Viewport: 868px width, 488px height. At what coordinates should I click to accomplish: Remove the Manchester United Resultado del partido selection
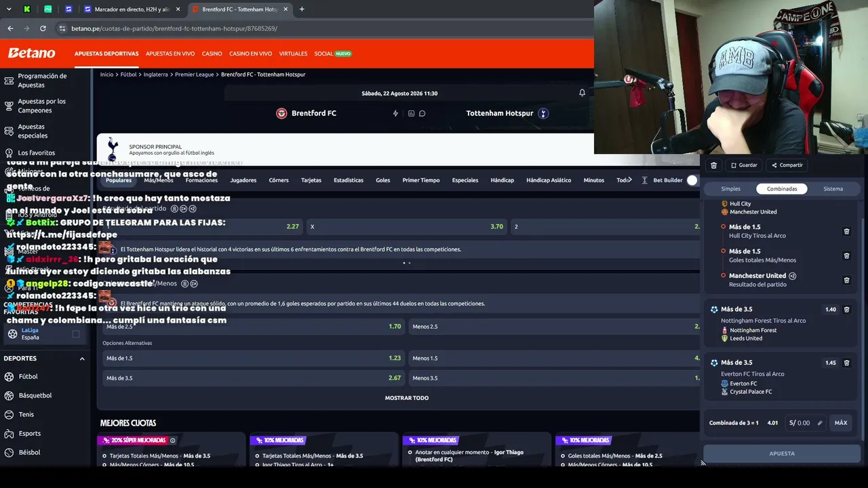pyautogui.click(x=846, y=280)
